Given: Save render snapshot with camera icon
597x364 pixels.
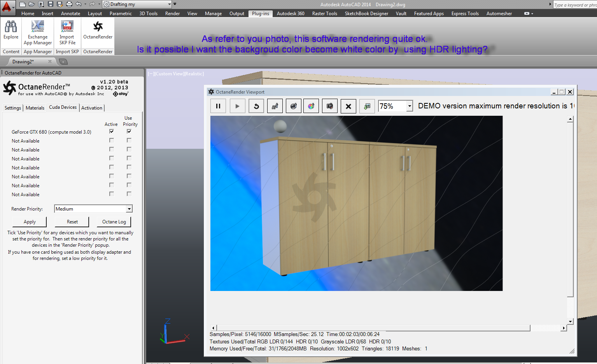Looking at the screenshot, I should (x=330, y=106).
